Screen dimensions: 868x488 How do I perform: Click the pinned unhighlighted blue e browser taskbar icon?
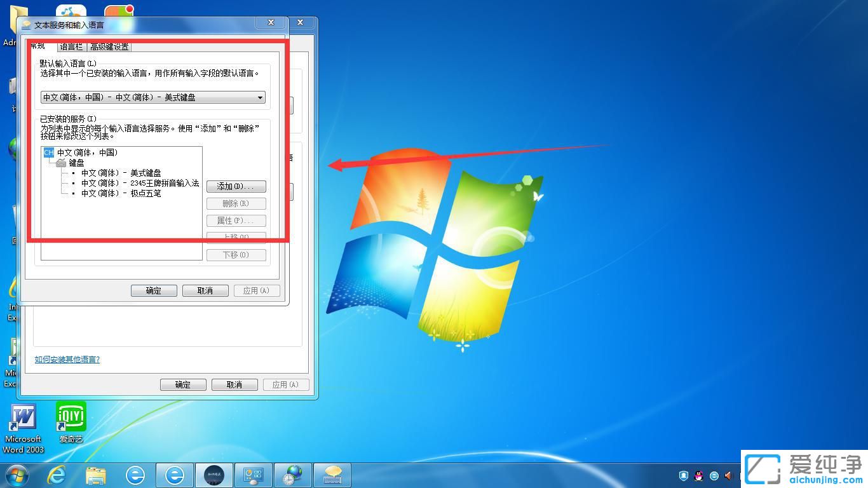point(135,475)
